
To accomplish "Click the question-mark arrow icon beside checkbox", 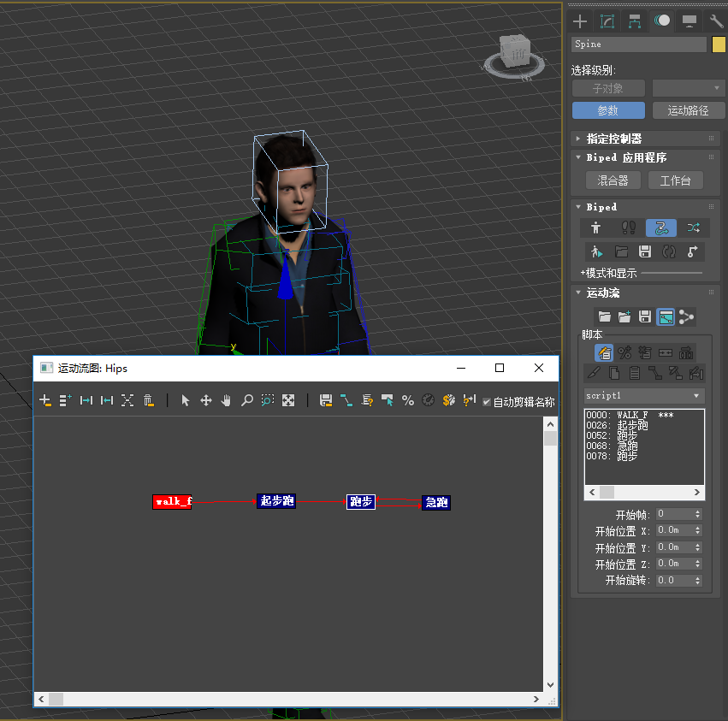I will (470, 400).
